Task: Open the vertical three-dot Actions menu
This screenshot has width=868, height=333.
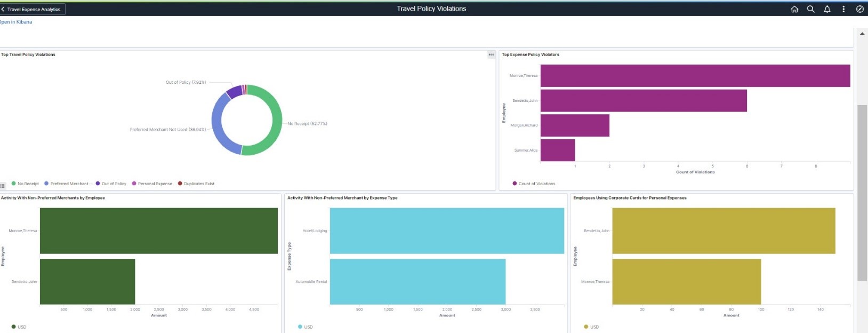Action: coord(843,9)
